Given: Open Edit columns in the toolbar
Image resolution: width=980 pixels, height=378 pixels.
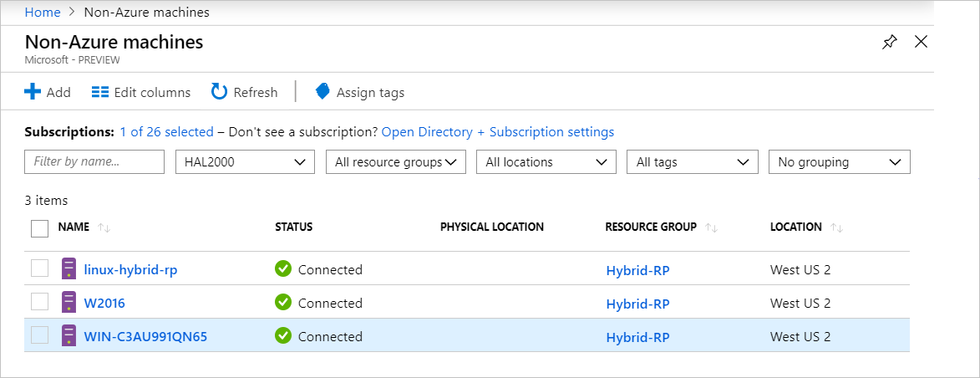Looking at the screenshot, I should (141, 93).
